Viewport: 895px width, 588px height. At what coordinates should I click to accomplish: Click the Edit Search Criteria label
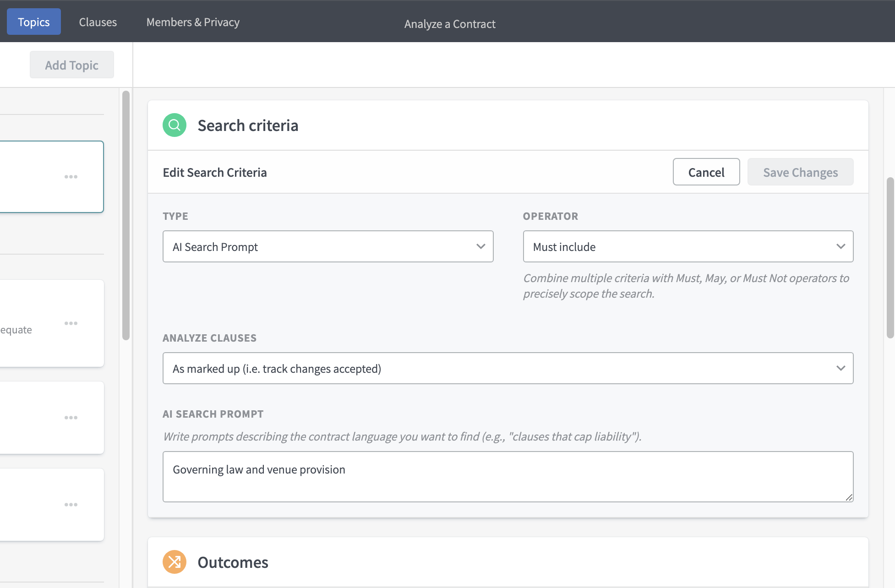tap(215, 172)
